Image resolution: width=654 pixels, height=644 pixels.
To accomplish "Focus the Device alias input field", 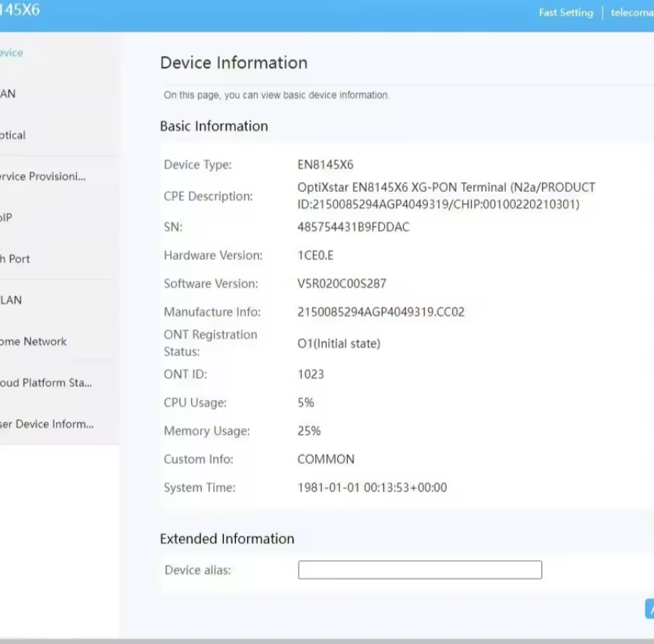I will pos(420,570).
